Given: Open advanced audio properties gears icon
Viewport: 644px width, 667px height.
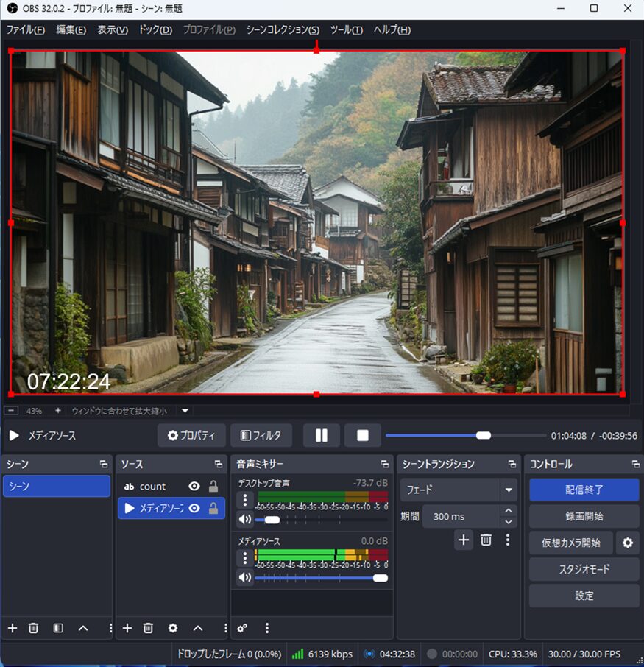Looking at the screenshot, I should pos(242,628).
